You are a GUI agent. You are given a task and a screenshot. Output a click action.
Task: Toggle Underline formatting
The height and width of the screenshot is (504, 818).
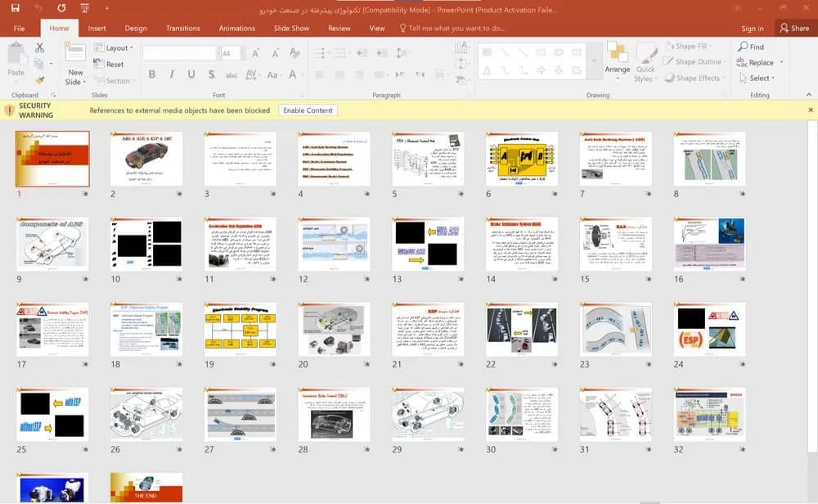tap(191, 74)
